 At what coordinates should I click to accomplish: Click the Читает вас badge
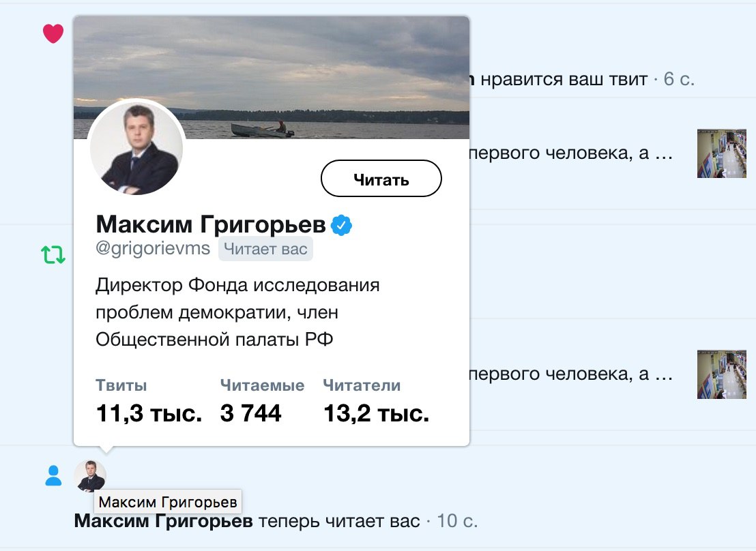click(265, 250)
